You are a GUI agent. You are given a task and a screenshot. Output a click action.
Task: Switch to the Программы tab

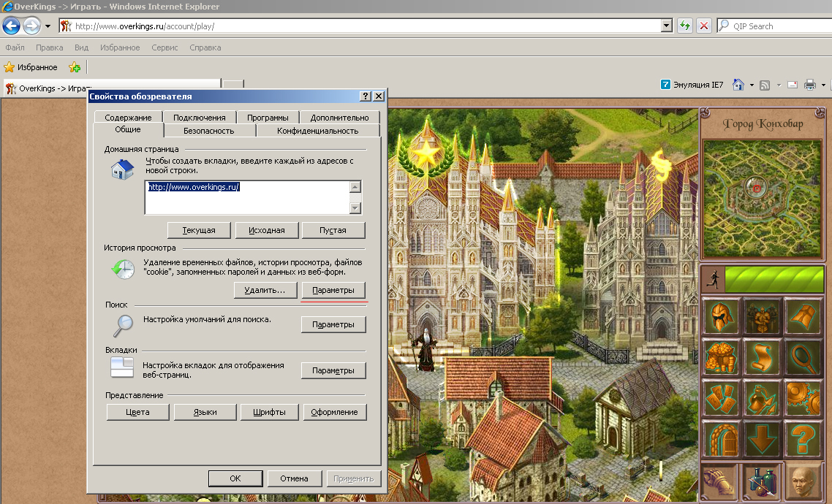pos(268,117)
